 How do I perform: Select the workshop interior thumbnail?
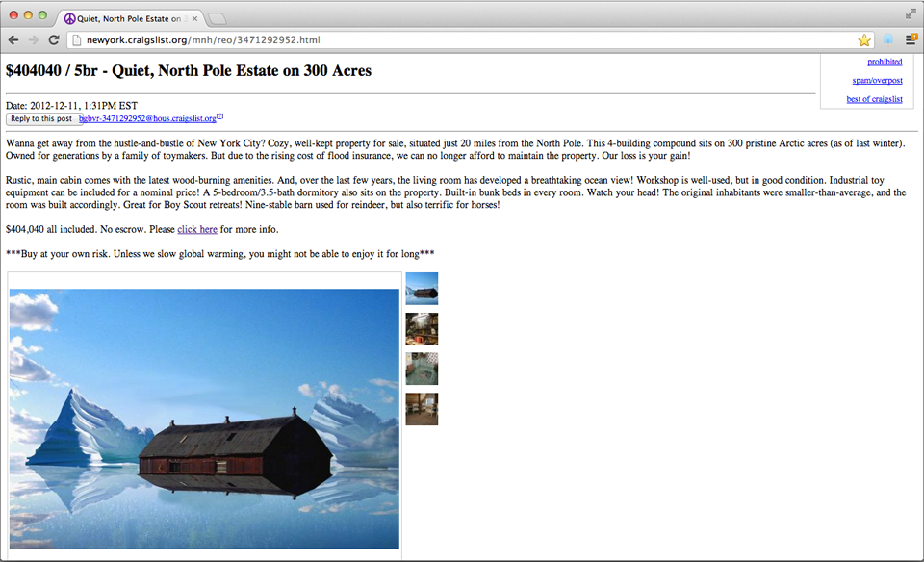click(x=422, y=329)
